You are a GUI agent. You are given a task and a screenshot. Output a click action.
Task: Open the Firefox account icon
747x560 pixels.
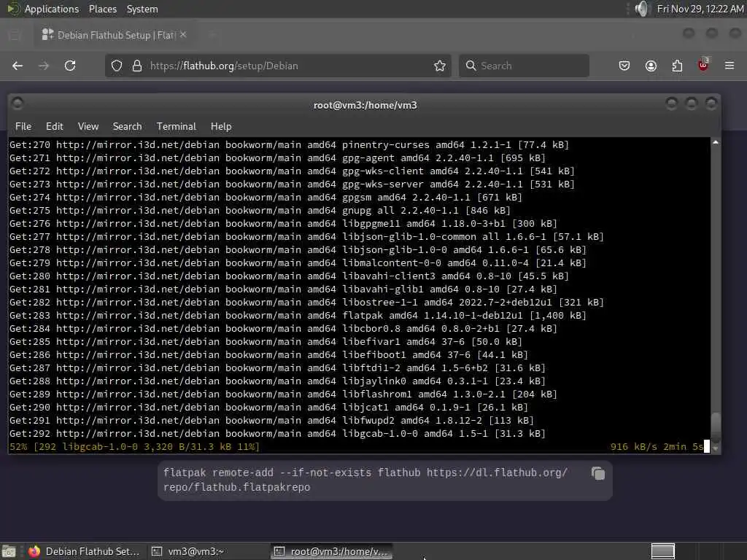pos(651,66)
